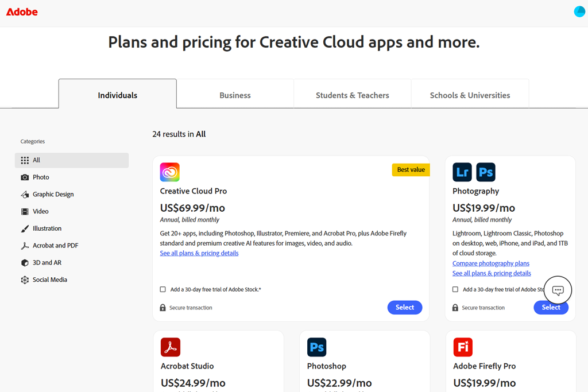Click the US$69.99/mo price
The height and width of the screenshot is (392, 588).
[x=192, y=208]
